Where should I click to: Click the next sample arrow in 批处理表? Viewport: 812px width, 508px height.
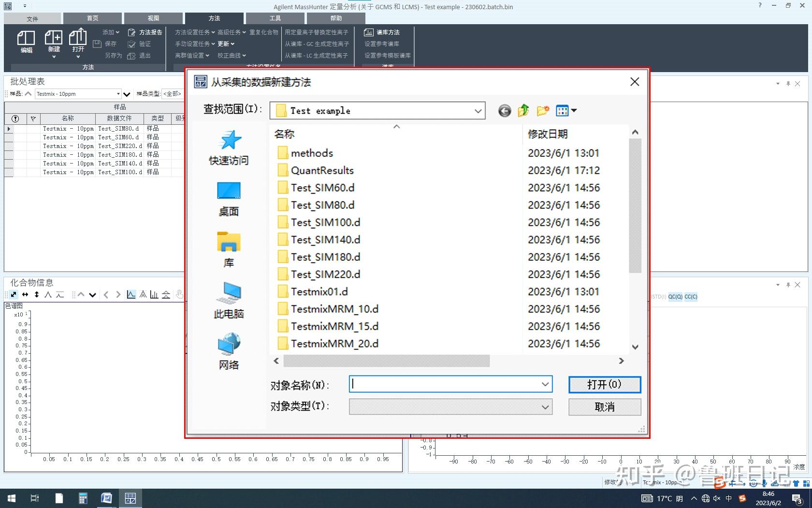coord(127,94)
